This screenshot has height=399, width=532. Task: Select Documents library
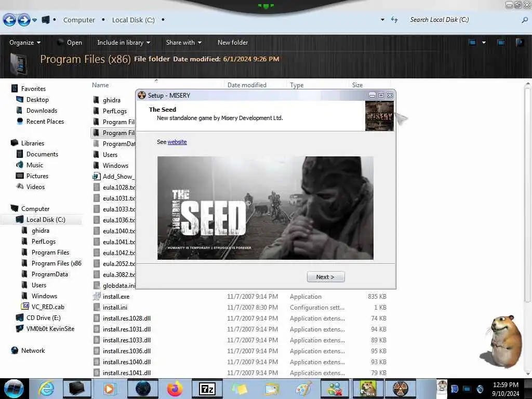click(42, 154)
